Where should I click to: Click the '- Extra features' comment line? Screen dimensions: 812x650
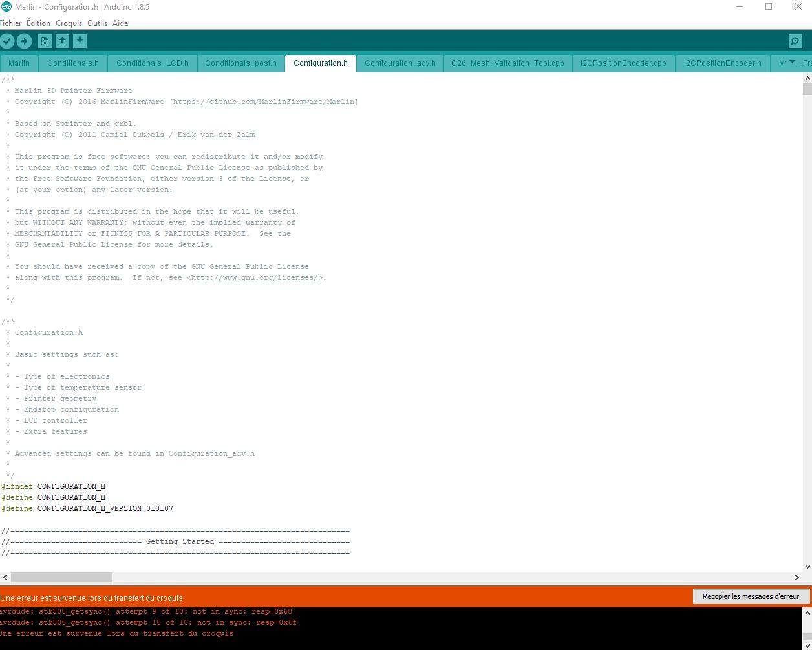[47, 431]
